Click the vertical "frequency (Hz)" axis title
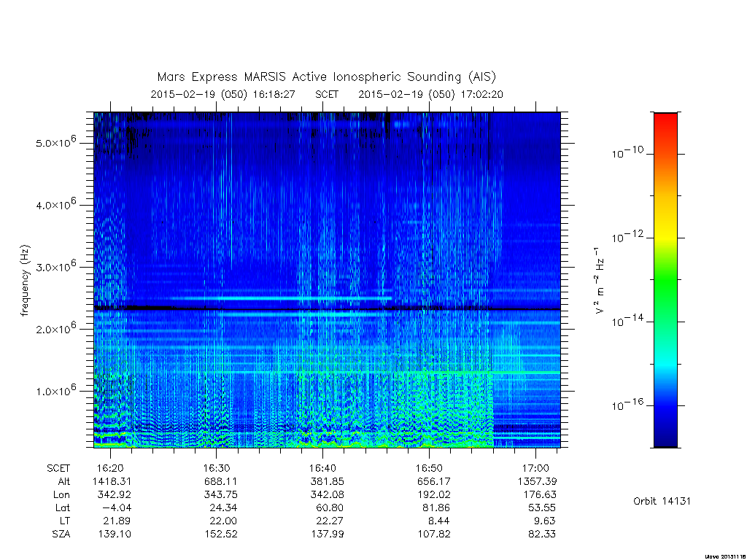 25,281
